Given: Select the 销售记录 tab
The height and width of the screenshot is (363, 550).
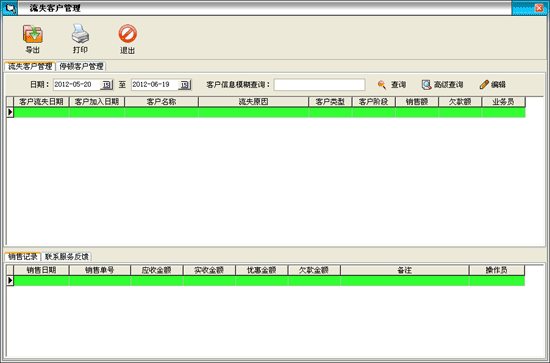Looking at the screenshot, I should pos(23,257).
